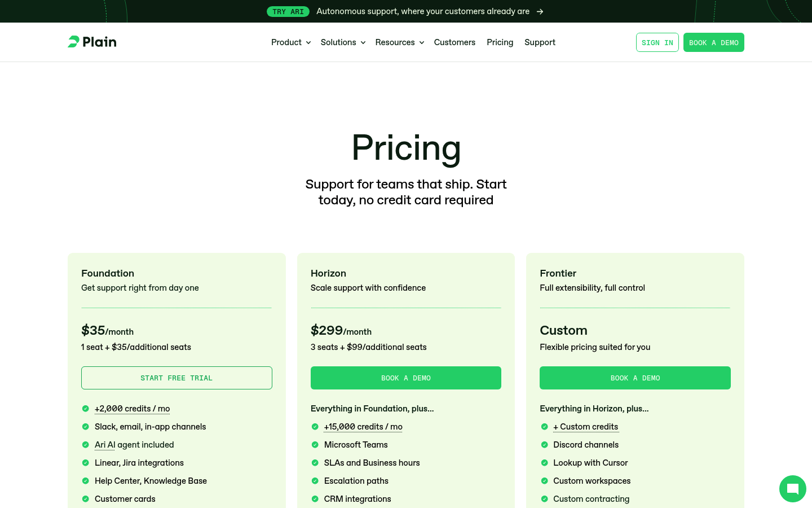
Task: Click the TRY ARI badge
Action: 288,11
